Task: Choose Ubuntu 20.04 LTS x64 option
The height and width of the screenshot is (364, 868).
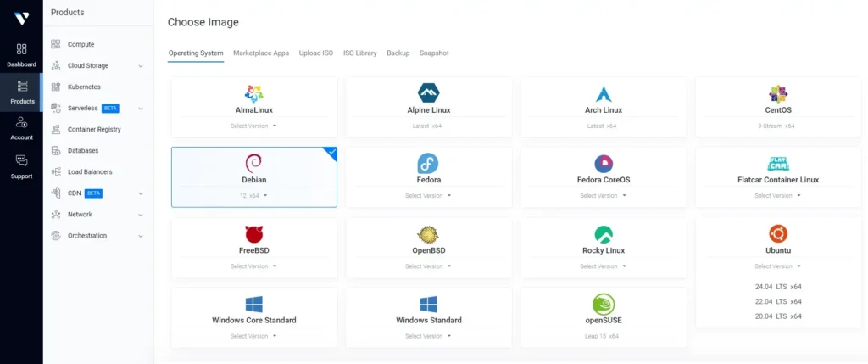Action: [x=778, y=316]
